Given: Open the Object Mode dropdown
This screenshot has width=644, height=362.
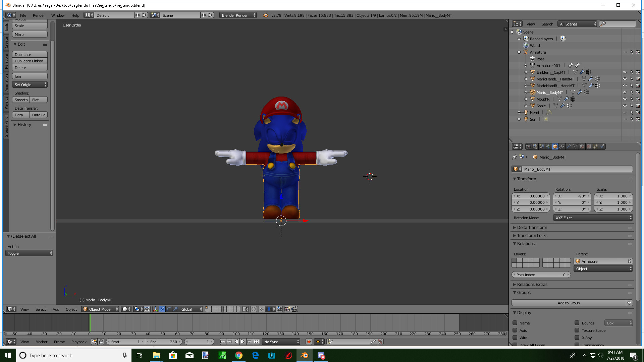Looking at the screenshot, I should point(100,309).
